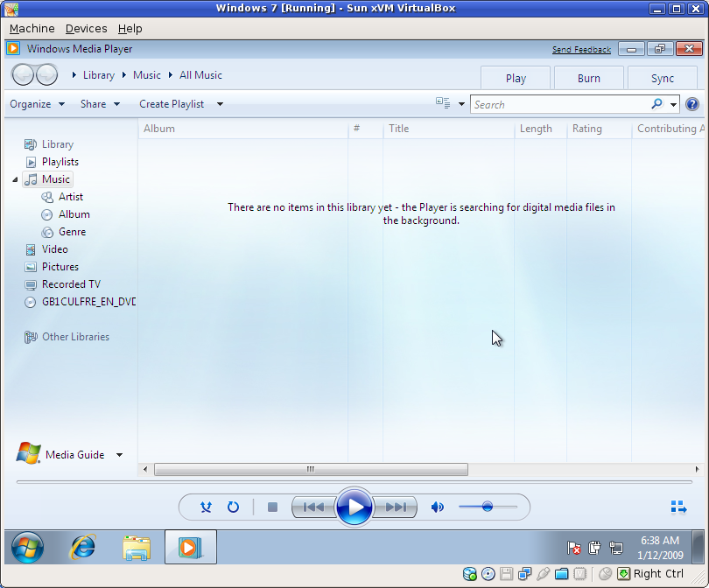Switch to Now Playing mode
709x588 pixels.
point(678,507)
